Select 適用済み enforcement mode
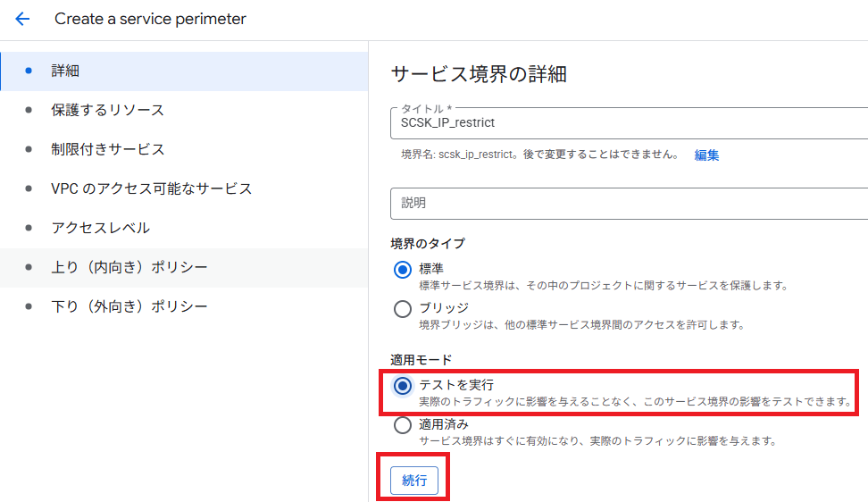The height and width of the screenshot is (502, 868). (403, 425)
